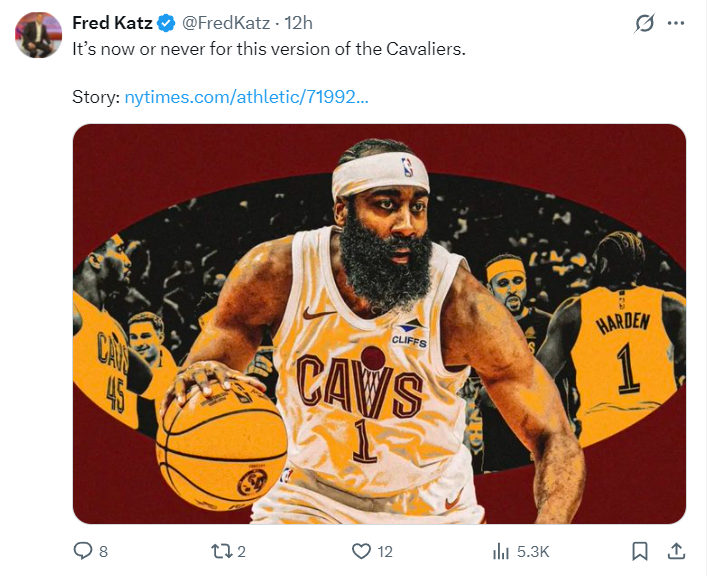Click the like count number 12

tap(386, 551)
